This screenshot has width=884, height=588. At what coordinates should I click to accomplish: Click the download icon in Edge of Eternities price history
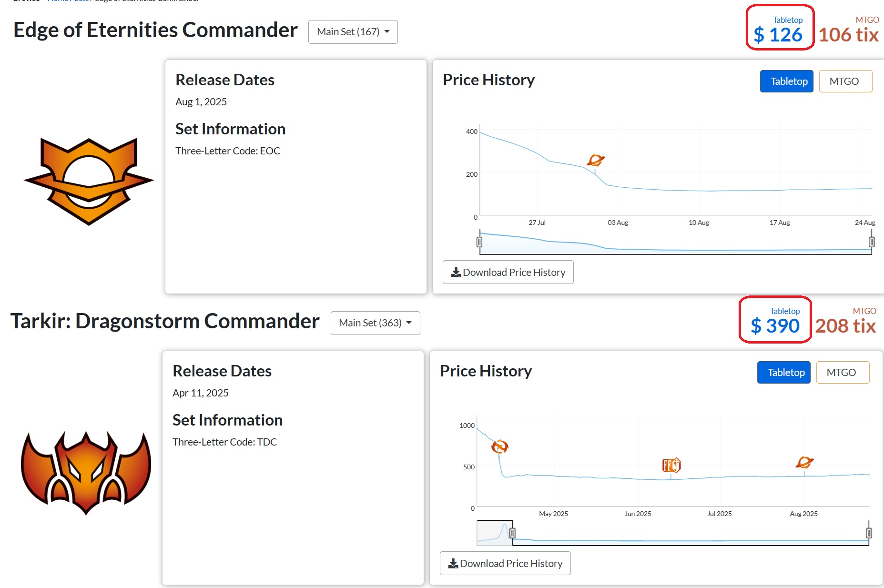click(456, 273)
